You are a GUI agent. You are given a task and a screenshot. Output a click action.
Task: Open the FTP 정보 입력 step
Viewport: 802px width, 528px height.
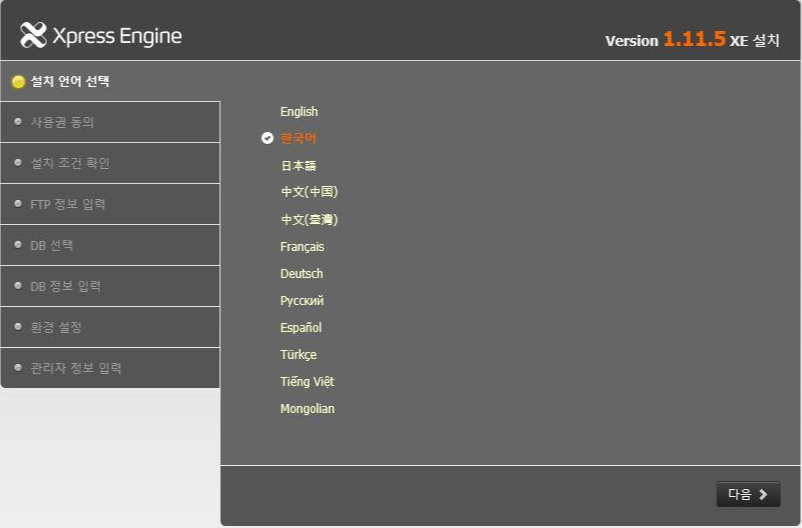tap(110, 204)
